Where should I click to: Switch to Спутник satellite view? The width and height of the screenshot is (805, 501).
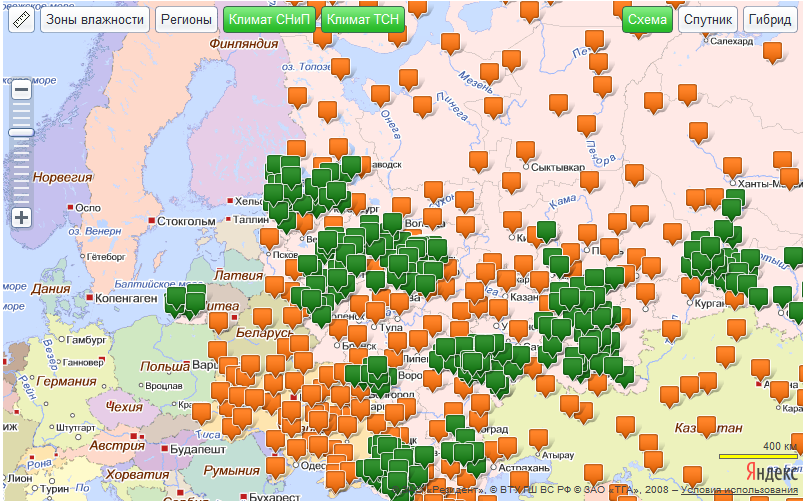pyautogui.click(x=708, y=20)
